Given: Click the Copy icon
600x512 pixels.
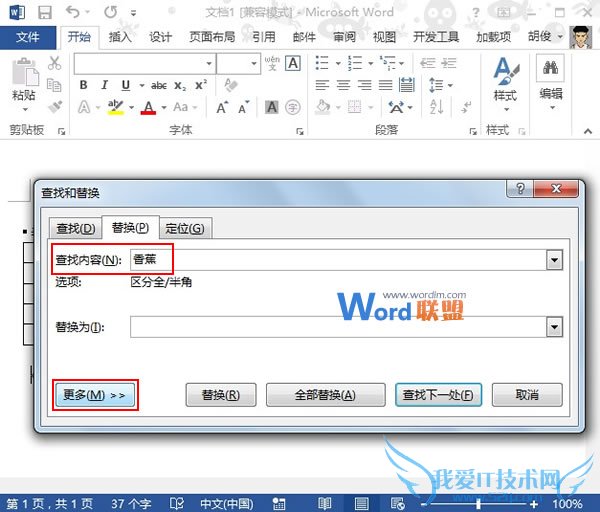Looking at the screenshot, I should coord(54,85).
